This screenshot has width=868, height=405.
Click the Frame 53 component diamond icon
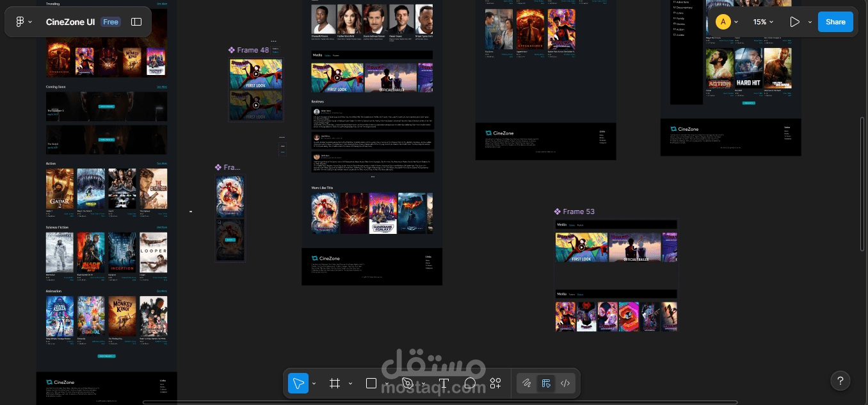click(x=557, y=211)
